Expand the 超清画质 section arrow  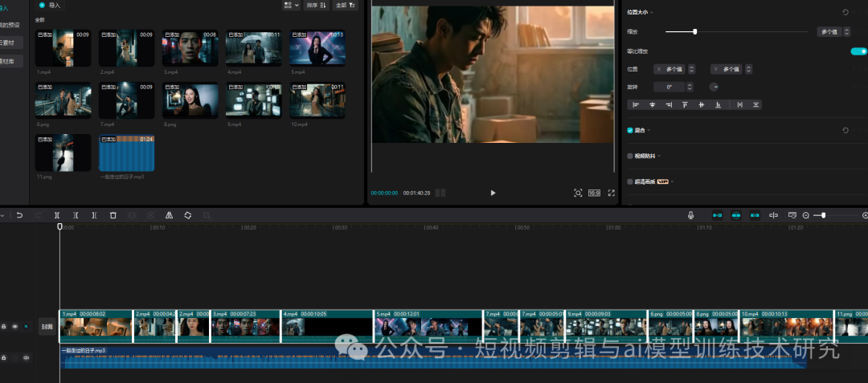tap(672, 181)
